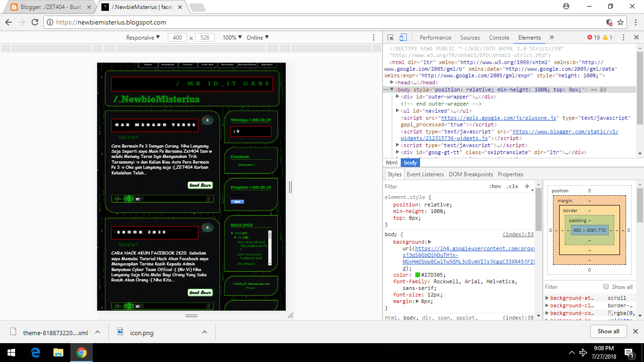
Task: Add a new style rule with plus icon
Action: pyautogui.click(x=527, y=186)
